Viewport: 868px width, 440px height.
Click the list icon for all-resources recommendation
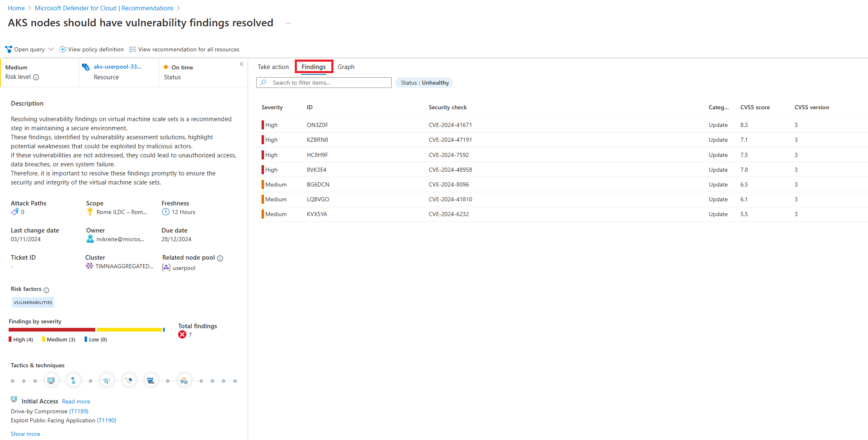[133, 49]
